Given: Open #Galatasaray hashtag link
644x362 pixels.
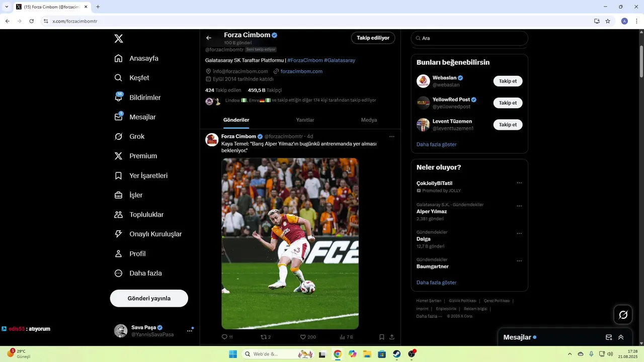Looking at the screenshot, I should pos(340,60).
